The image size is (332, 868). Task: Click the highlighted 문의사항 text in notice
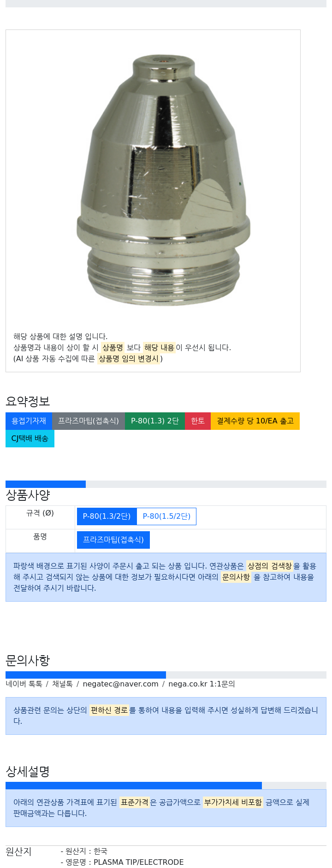(236, 577)
